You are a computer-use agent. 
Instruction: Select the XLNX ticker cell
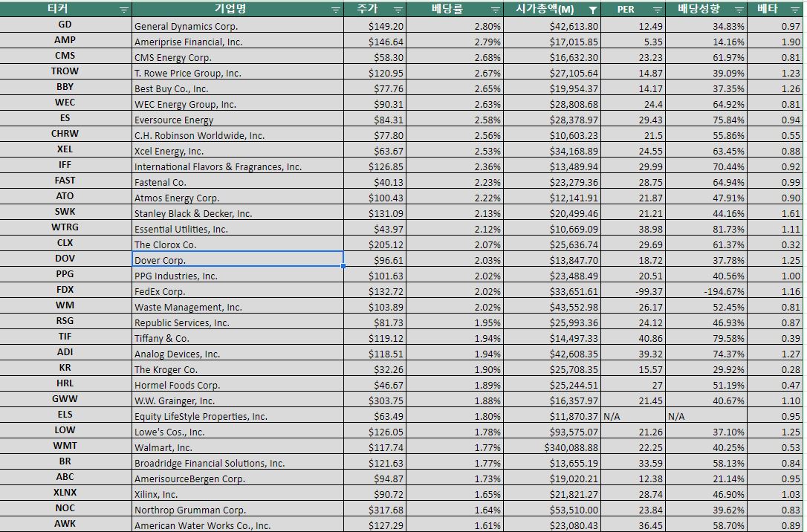pos(65,493)
